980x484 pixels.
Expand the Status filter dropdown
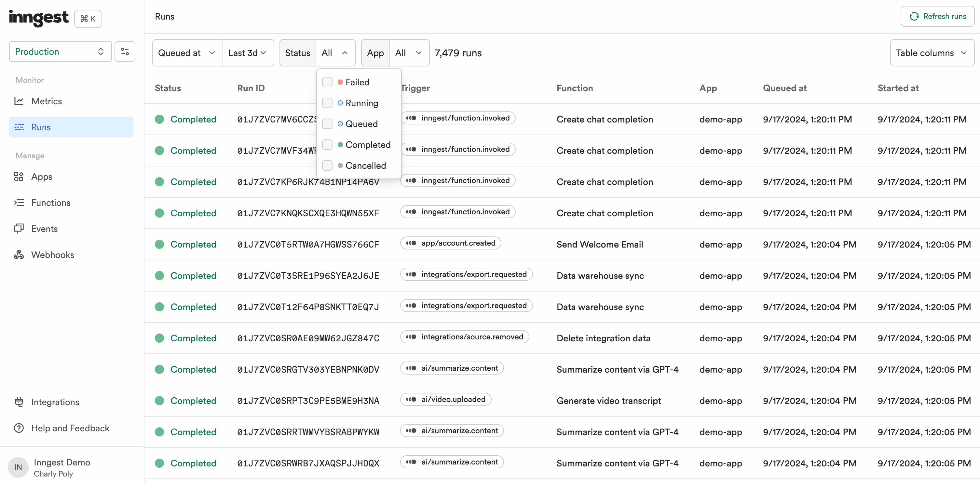(x=335, y=52)
